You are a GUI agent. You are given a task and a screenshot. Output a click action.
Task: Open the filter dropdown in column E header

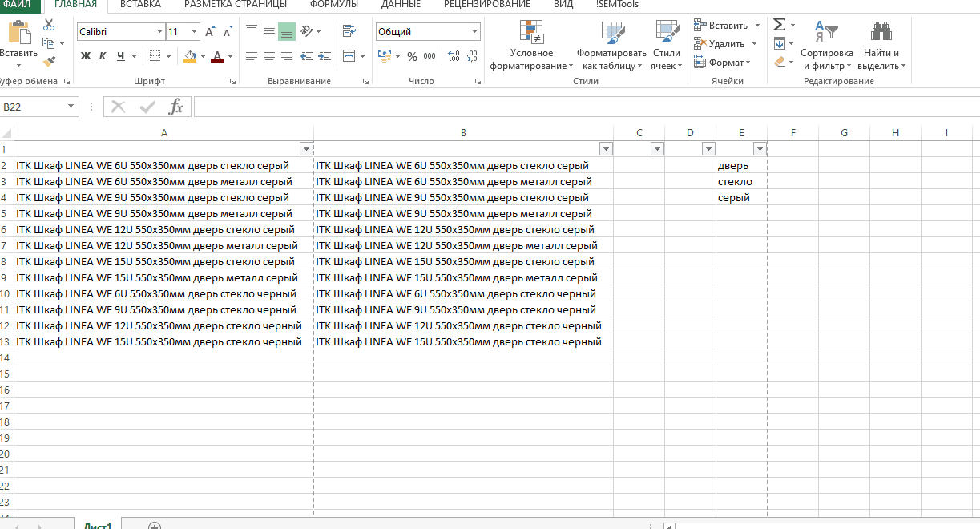point(760,149)
